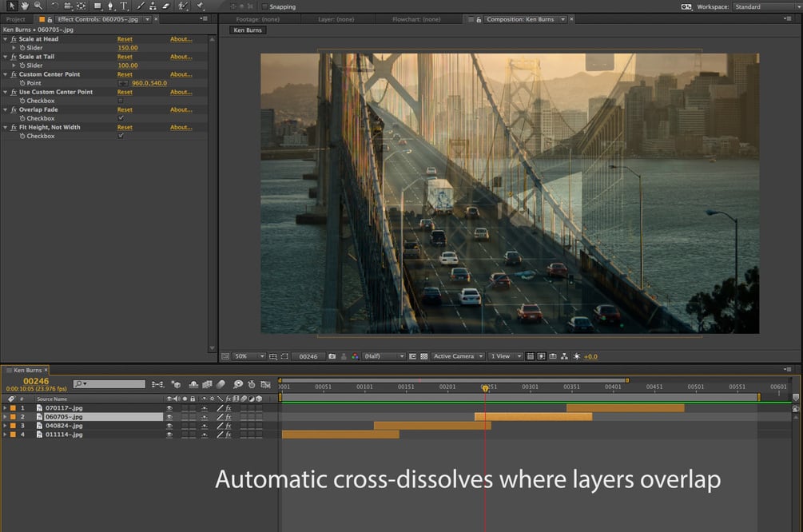Open the 50% magnification dropdown

pyautogui.click(x=249, y=356)
